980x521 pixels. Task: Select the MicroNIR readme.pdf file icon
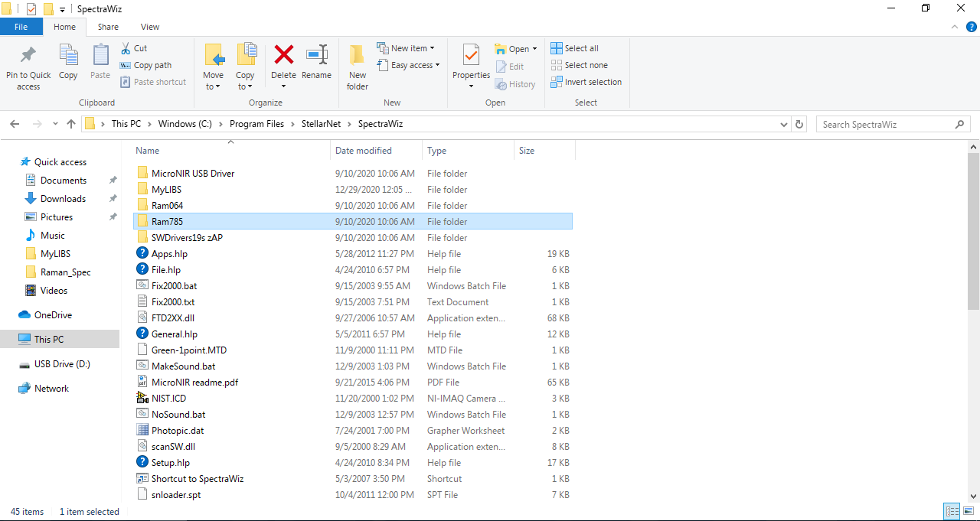click(x=142, y=382)
